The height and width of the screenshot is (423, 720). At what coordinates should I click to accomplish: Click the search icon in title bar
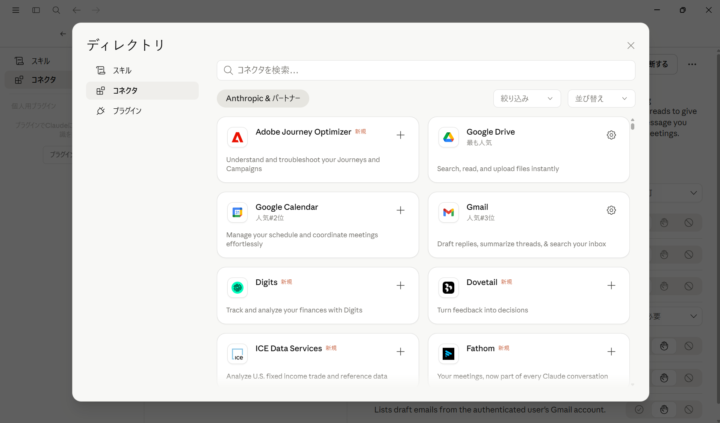point(56,10)
